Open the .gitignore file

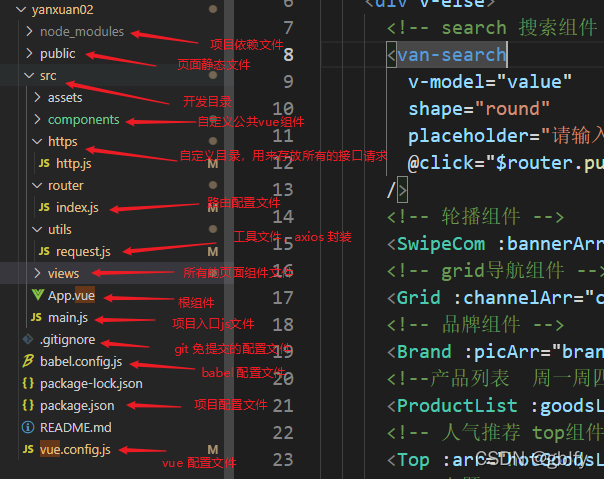[68, 340]
